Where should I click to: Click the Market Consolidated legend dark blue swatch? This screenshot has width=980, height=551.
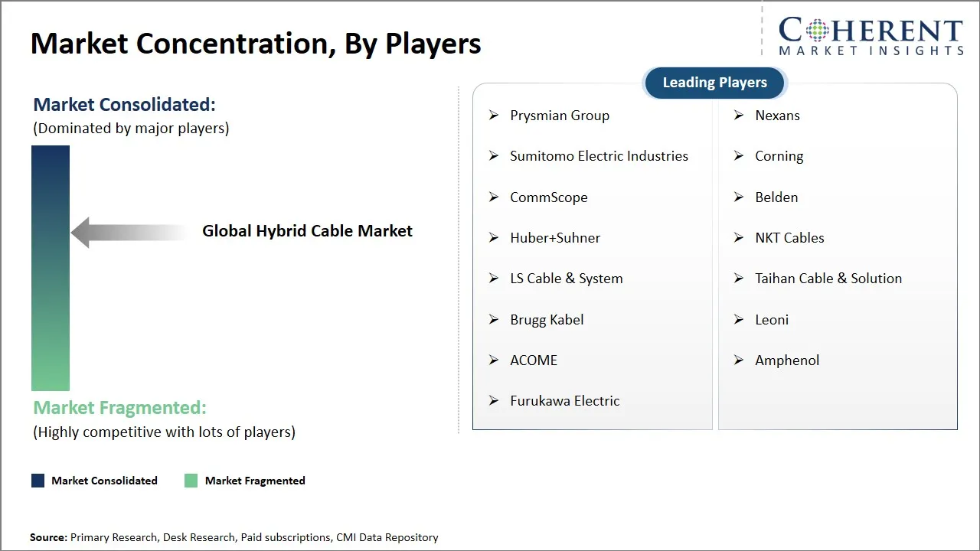[38, 481]
